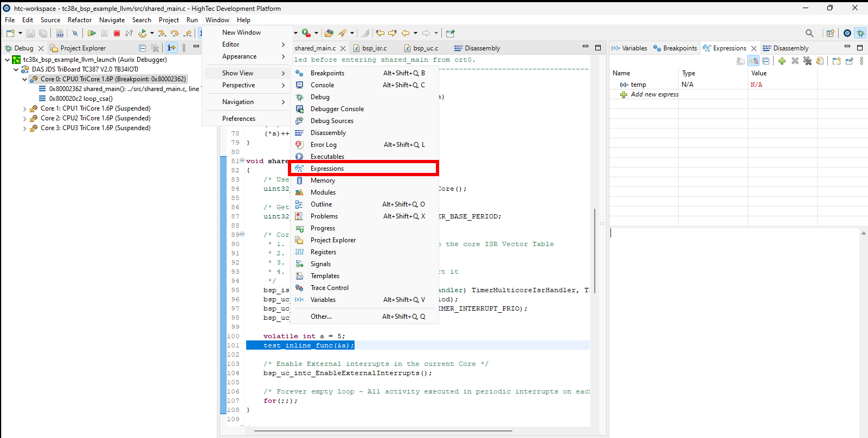
Task: Click green plus Add Expression icon
Action: point(782,61)
